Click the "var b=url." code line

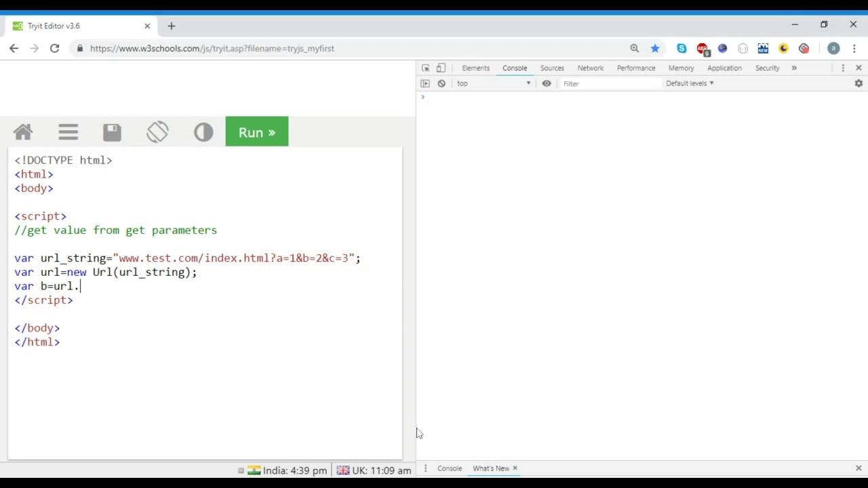(47, 286)
